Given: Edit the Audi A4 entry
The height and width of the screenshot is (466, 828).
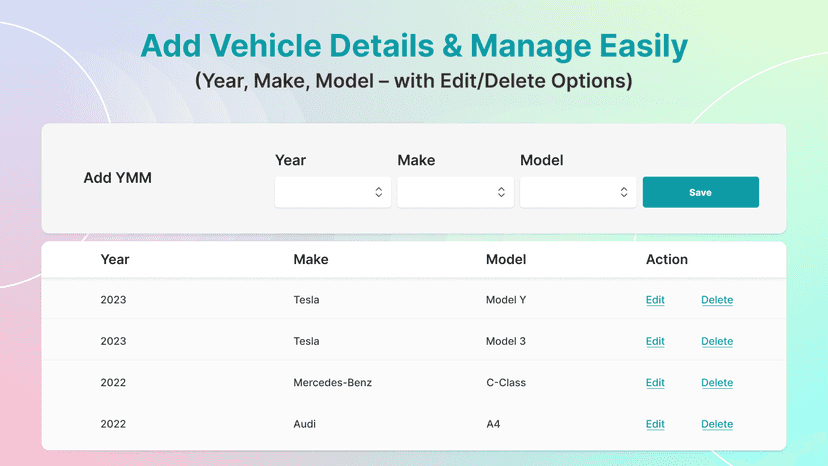Looking at the screenshot, I should (x=655, y=424).
